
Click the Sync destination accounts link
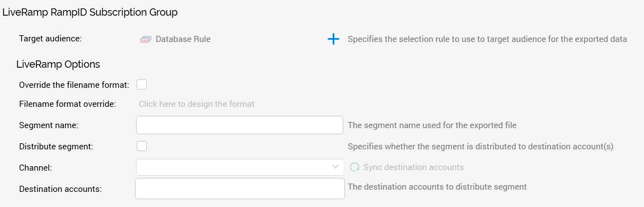414,167
